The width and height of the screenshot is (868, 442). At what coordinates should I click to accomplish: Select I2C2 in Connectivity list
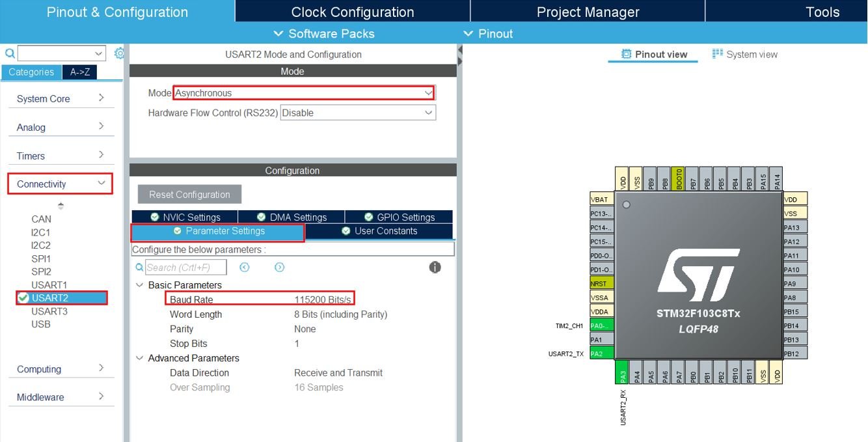(x=40, y=245)
